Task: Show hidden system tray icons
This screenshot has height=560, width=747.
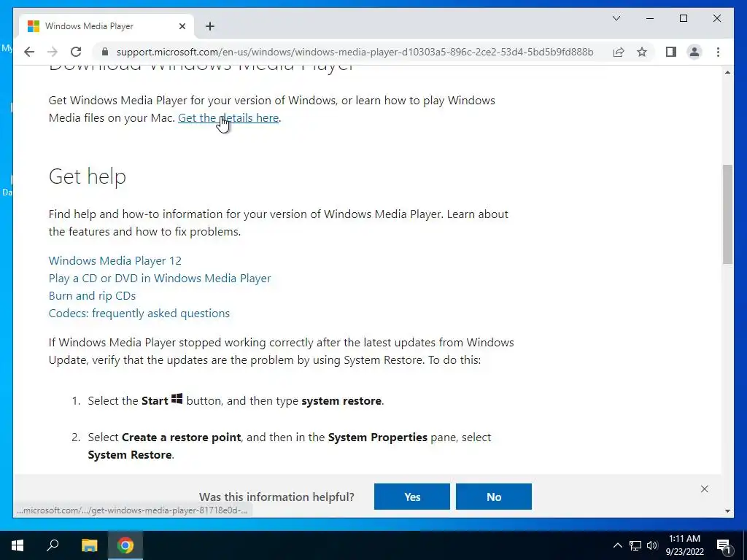Action: (617, 545)
